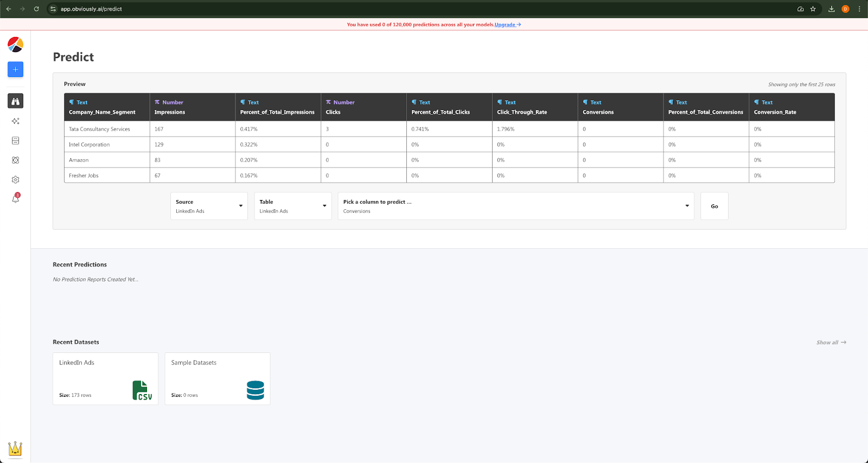The width and height of the screenshot is (868, 463).
Task: Click the 83 impressions cell
Action: pyautogui.click(x=193, y=160)
